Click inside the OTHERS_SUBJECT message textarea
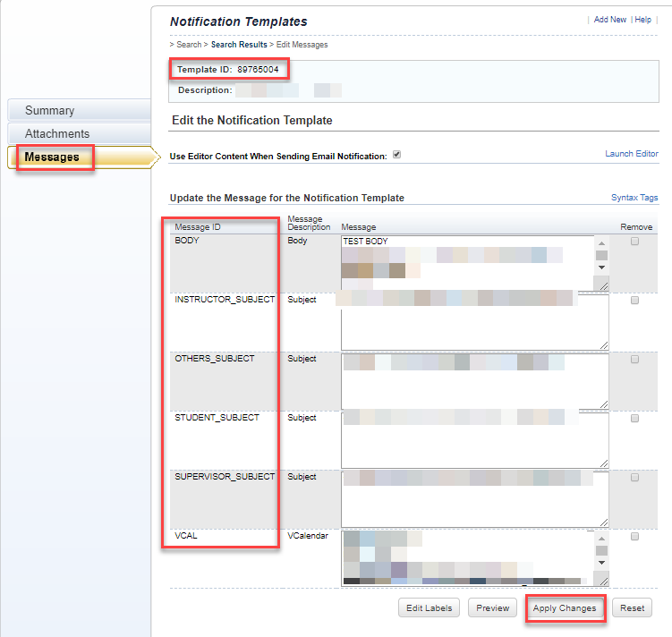Screen dimensions: 672x637 pos(475,381)
